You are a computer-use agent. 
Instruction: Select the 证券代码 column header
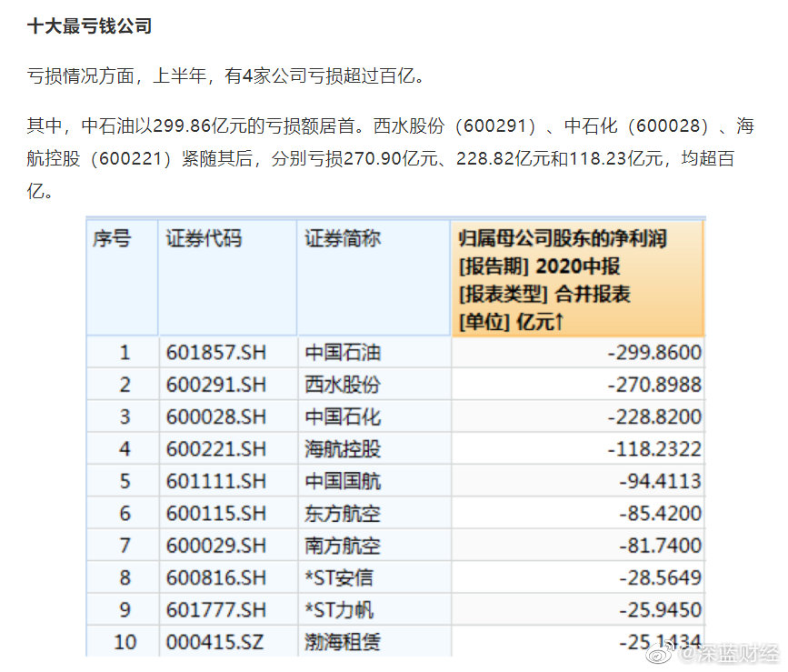click(227, 278)
